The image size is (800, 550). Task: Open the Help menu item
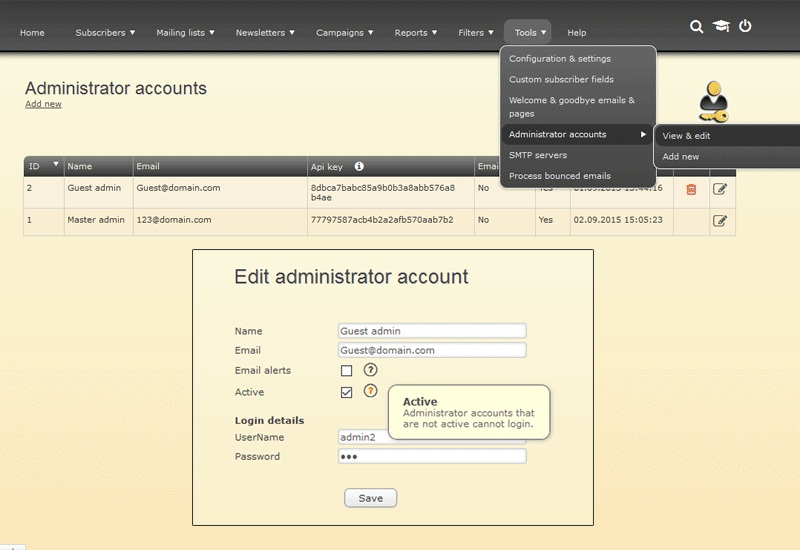(x=577, y=33)
